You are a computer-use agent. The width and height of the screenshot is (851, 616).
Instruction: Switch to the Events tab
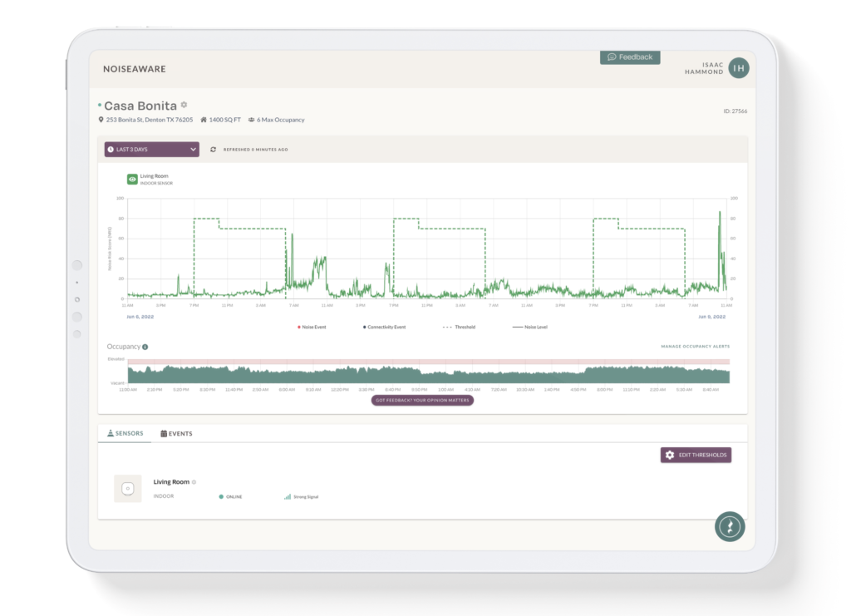176,434
